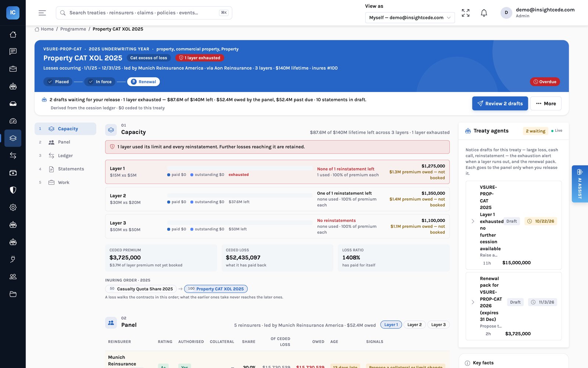Open the notifications bell
This screenshot has height=368, width=588.
[x=484, y=13]
